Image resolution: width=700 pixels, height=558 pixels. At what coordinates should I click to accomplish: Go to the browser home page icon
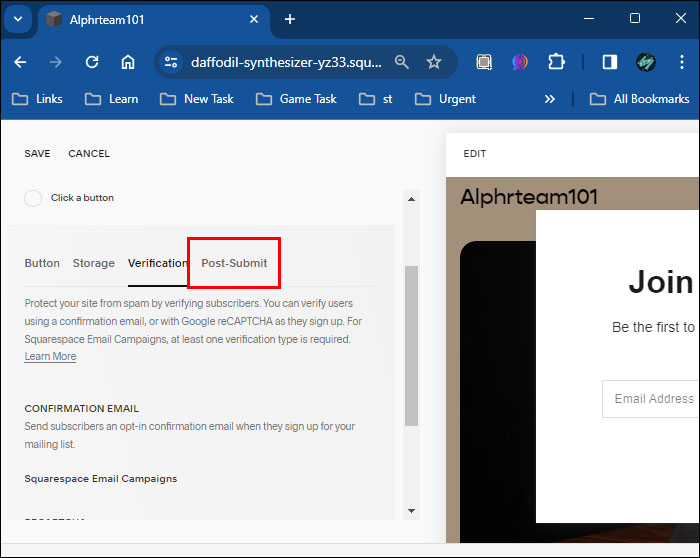[128, 62]
